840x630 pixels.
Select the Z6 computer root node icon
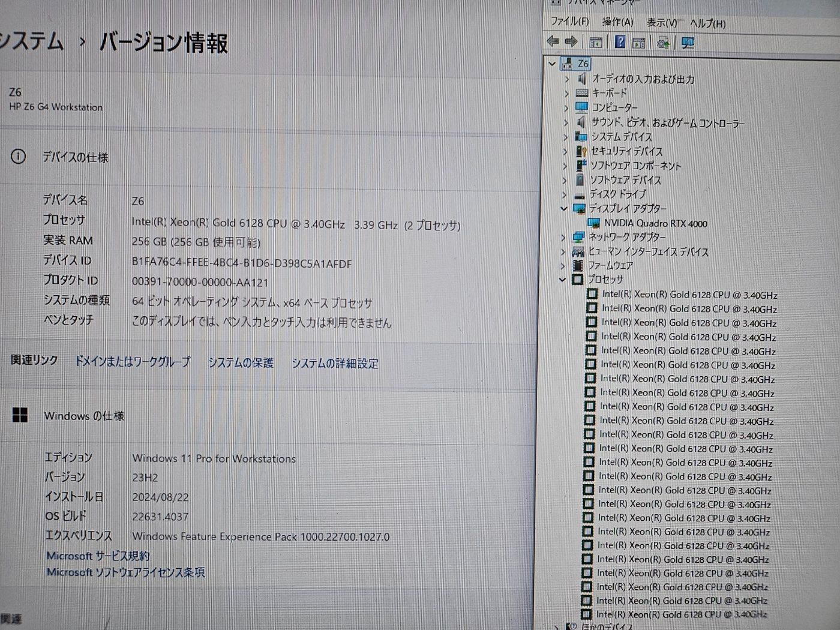(x=567, y=63)
